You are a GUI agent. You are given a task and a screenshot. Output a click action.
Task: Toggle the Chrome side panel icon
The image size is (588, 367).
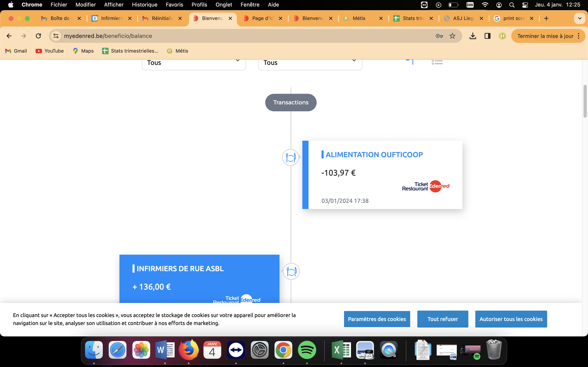[x=487, y=36]
